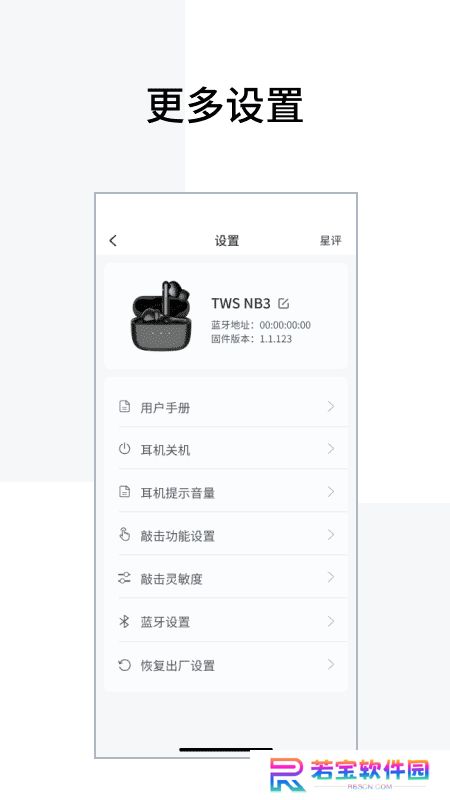450x800 pixels.
Task: Expand the 恢复出厂设置 row chevron
Action: 331,664
